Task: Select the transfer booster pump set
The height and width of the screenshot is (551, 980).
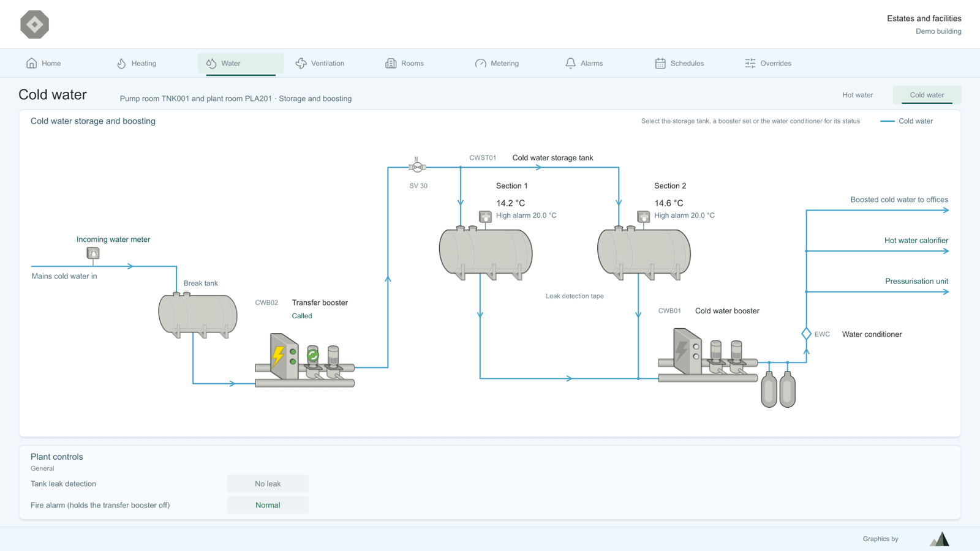Action: [x=305, y=361]
